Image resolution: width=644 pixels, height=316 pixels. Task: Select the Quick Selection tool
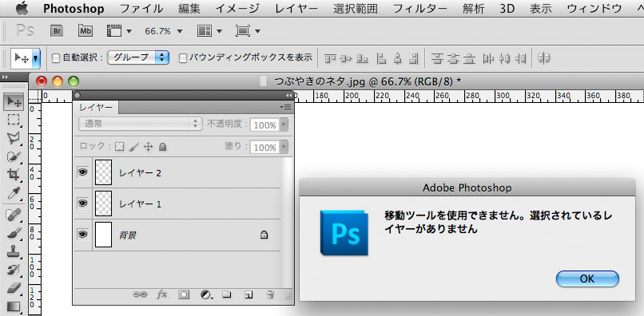coord(14,156)
